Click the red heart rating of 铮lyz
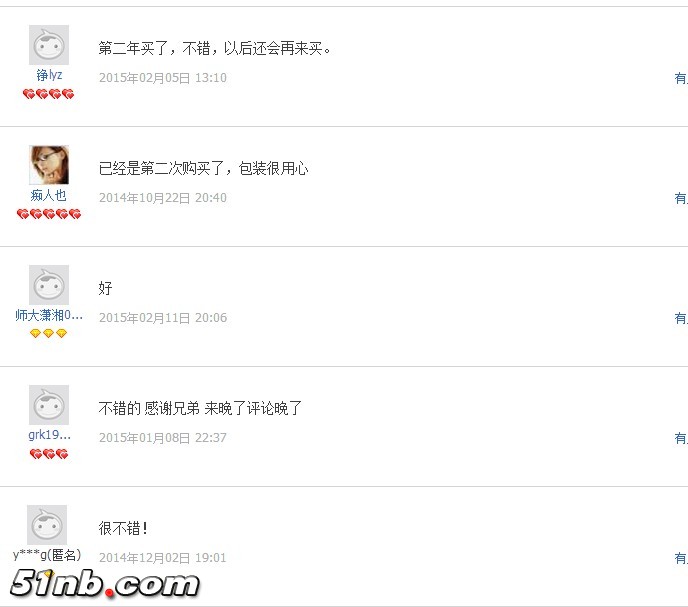This screenshot has height=607, width=688. tap(49, 94)
